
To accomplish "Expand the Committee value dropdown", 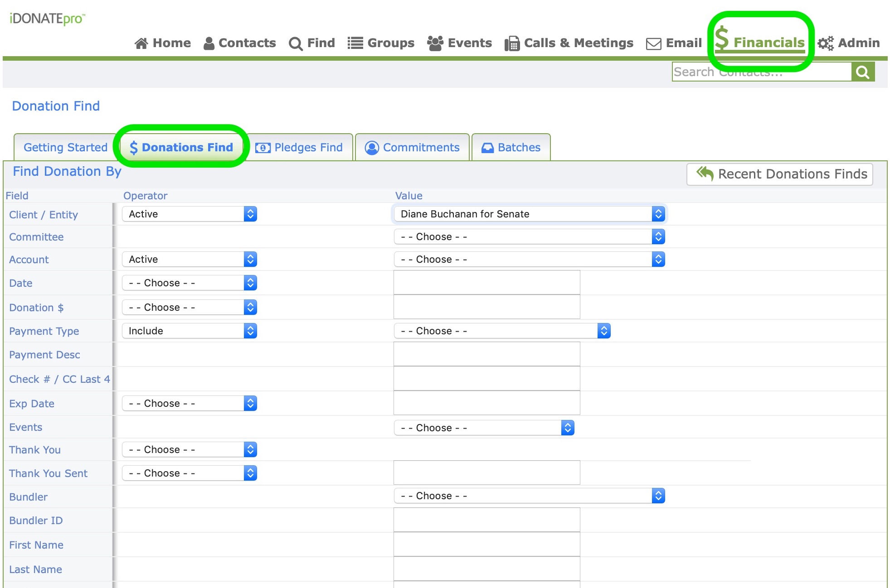I will (530, 236).
